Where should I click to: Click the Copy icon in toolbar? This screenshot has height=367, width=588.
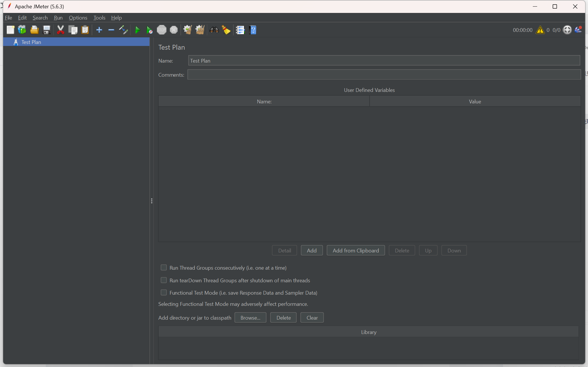(73, 30)
